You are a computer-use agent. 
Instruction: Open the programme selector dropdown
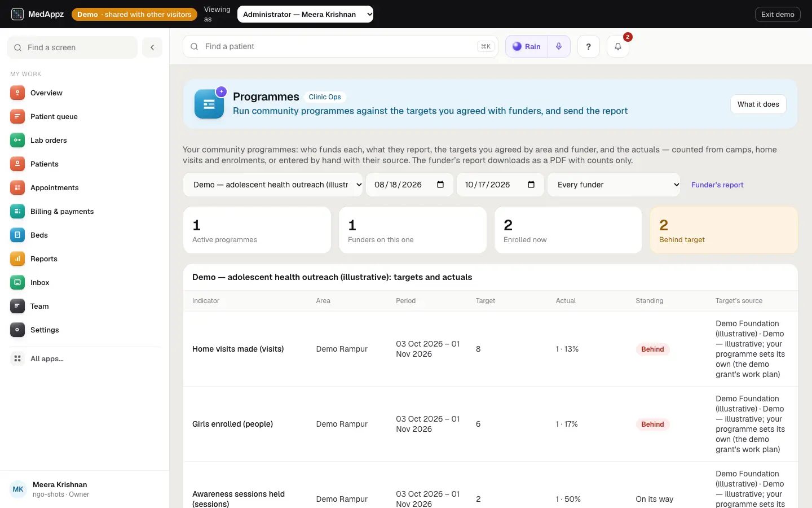273,185
